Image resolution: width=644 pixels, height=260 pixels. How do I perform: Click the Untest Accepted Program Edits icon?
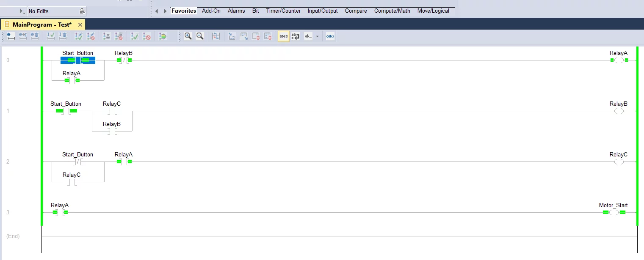pyautogui.click(x=119, y=36)
